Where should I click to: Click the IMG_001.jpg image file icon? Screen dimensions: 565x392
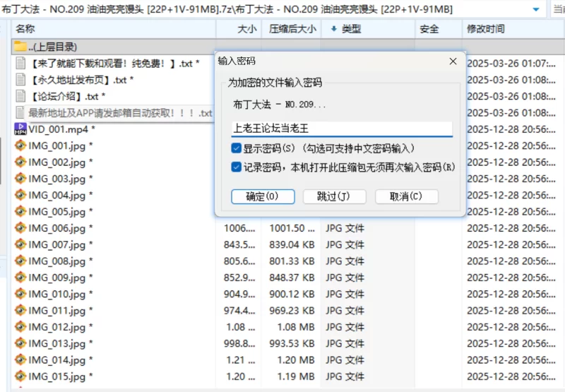pyautogui.click(x=20, y=145)
